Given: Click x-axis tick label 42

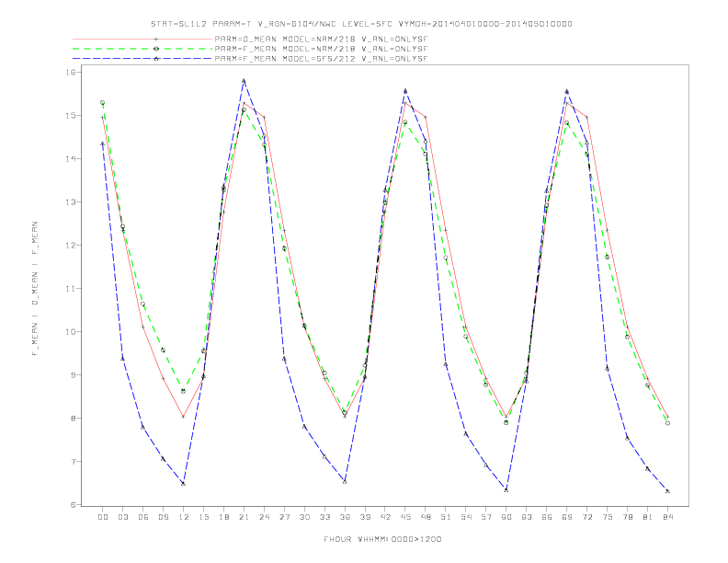Looking at the screenshot, I should pyautogui.click(x=385, y=517).
